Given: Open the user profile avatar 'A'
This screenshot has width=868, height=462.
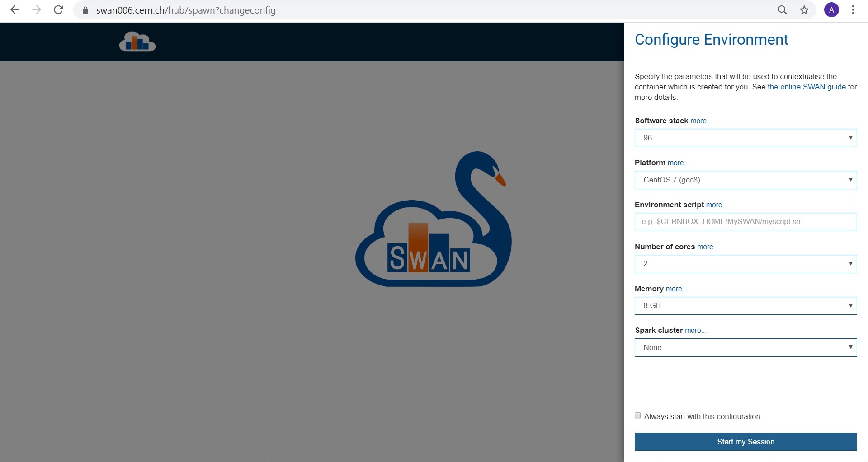Looking at the screenshot, I should click(x=831, y=10).
